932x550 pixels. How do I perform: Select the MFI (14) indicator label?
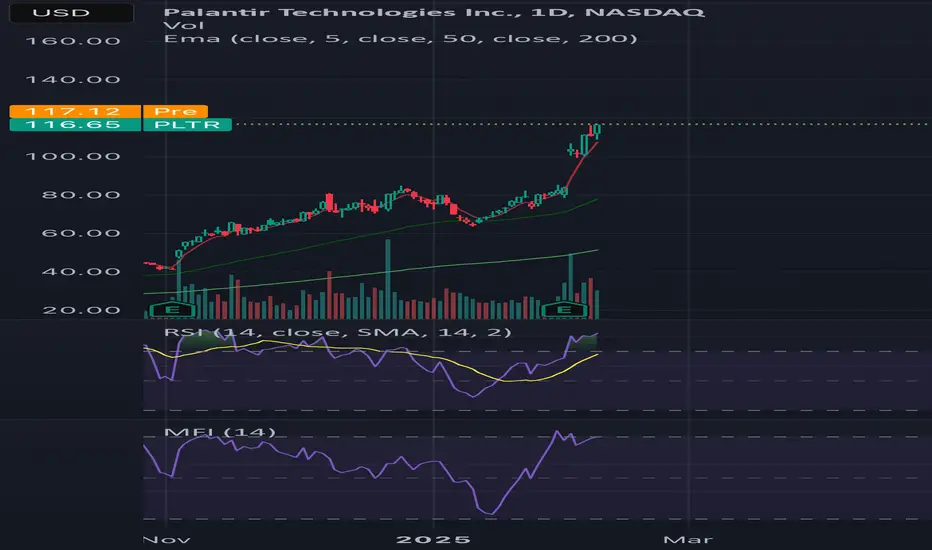[x=219, y=432]
